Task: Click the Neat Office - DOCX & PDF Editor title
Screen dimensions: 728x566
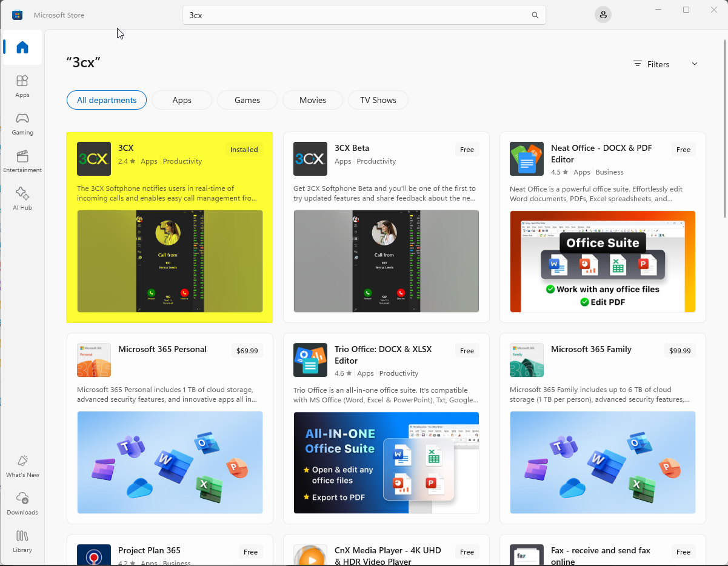Action: [x=601, y=153]
